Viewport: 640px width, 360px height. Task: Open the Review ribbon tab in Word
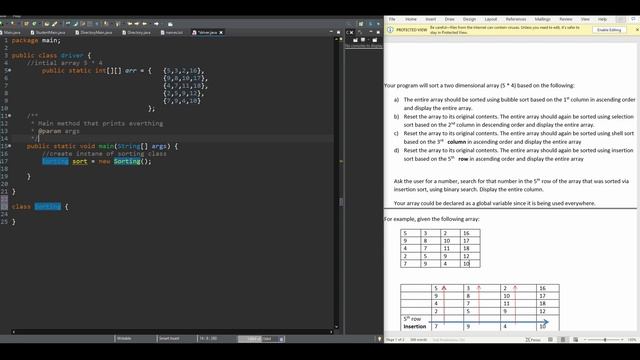point(565,19)
